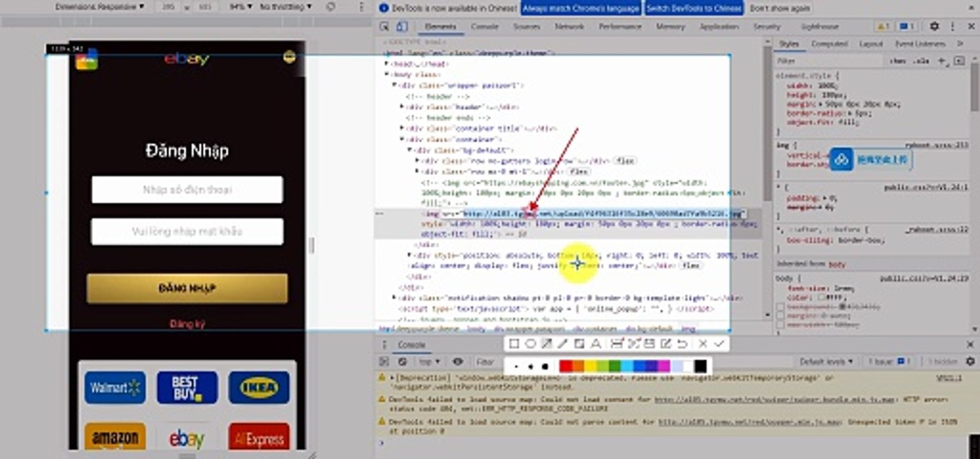Open the Application tab
The height and width of the screenshot is (459, 980).
tap(719, 27)
